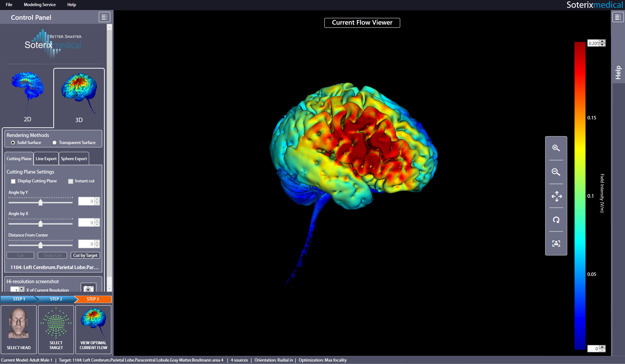Click the rotate view icon
The width and height of the screenshot is (625, 364).
point(556,220)
